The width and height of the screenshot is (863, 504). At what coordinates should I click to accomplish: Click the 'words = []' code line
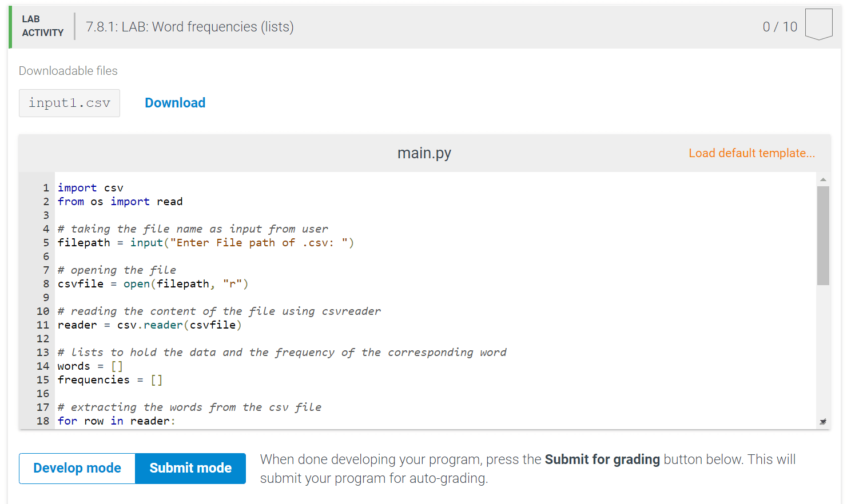click(90, 366)
